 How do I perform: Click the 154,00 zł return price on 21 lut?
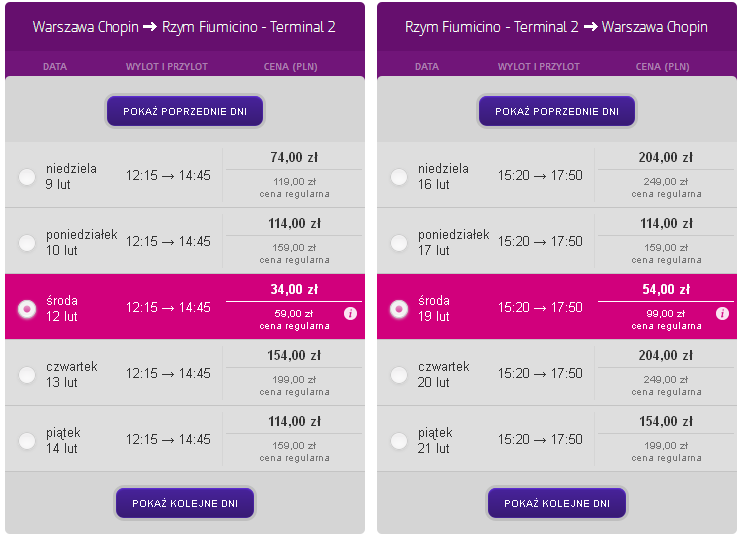(666, 421)
